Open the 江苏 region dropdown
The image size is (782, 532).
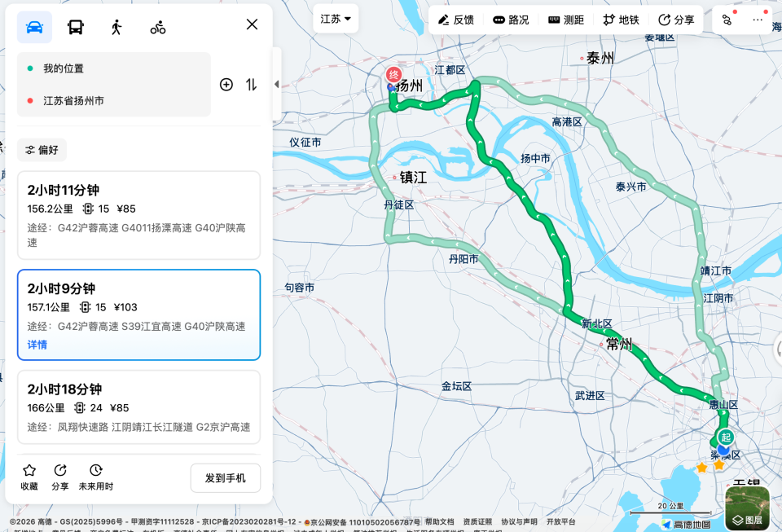click(336, 19)
